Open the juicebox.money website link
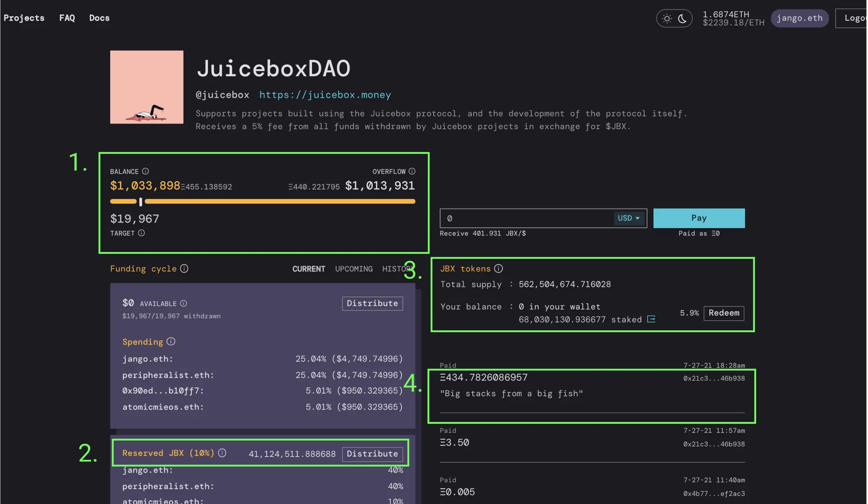 325,95
